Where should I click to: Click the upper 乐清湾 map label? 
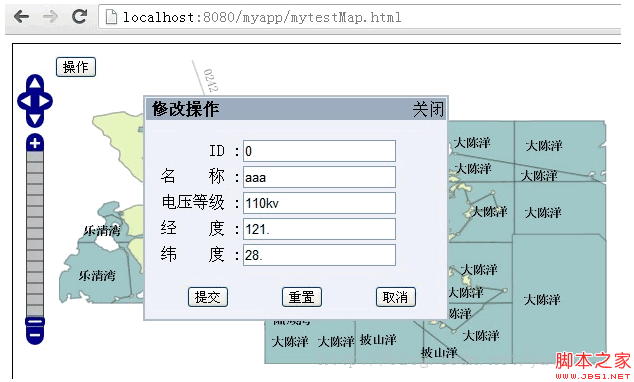click(x=102, y=231)
